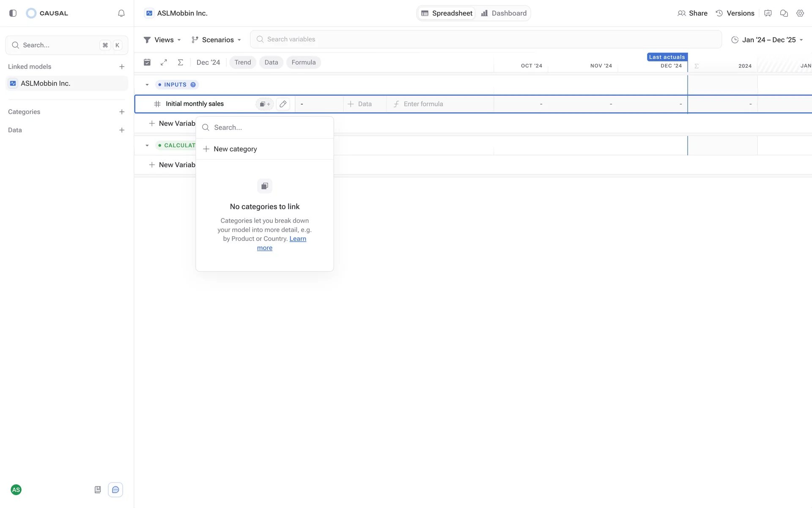Open the Scenarios dropdown
This screenshot has width=812, height=508.
tap(216, 40)
